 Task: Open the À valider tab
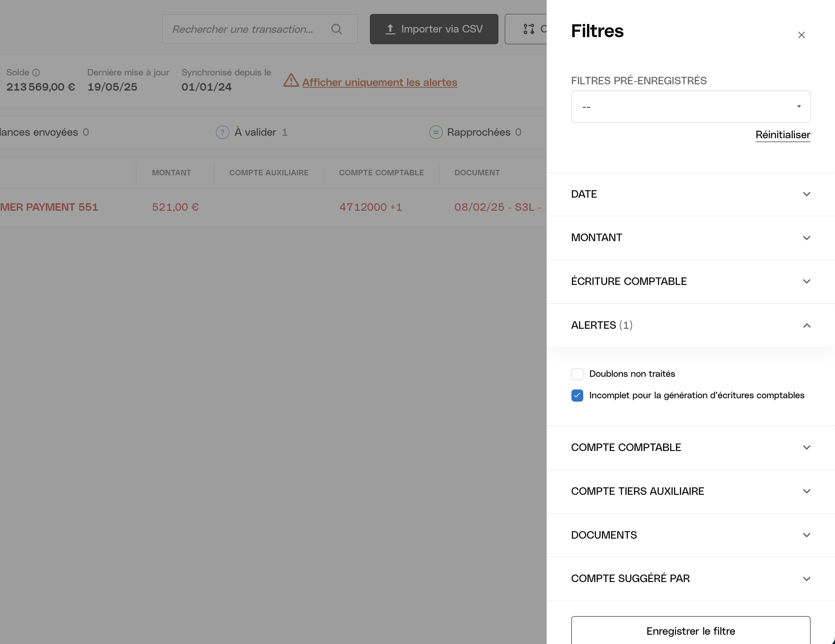[252, 132]
